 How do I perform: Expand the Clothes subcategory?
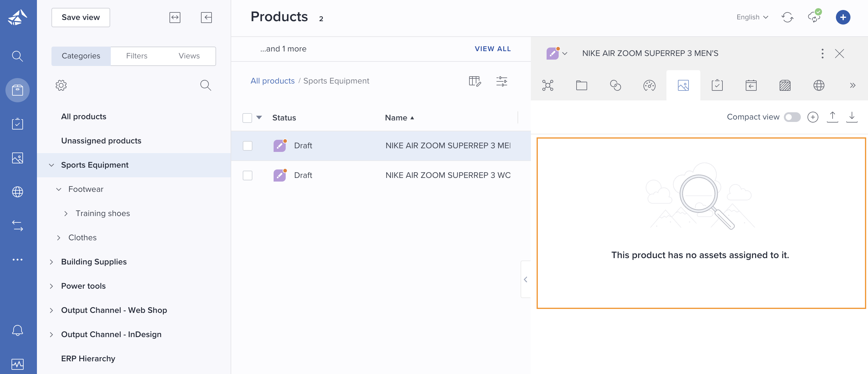coord(59,238)
